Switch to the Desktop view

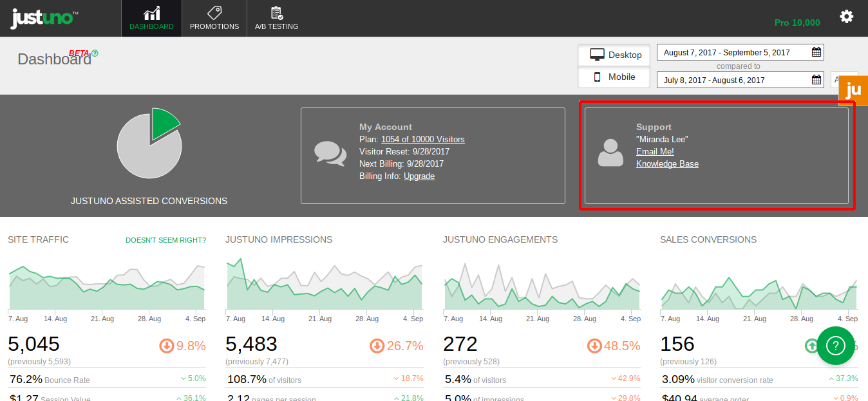(x=614, y=55)
